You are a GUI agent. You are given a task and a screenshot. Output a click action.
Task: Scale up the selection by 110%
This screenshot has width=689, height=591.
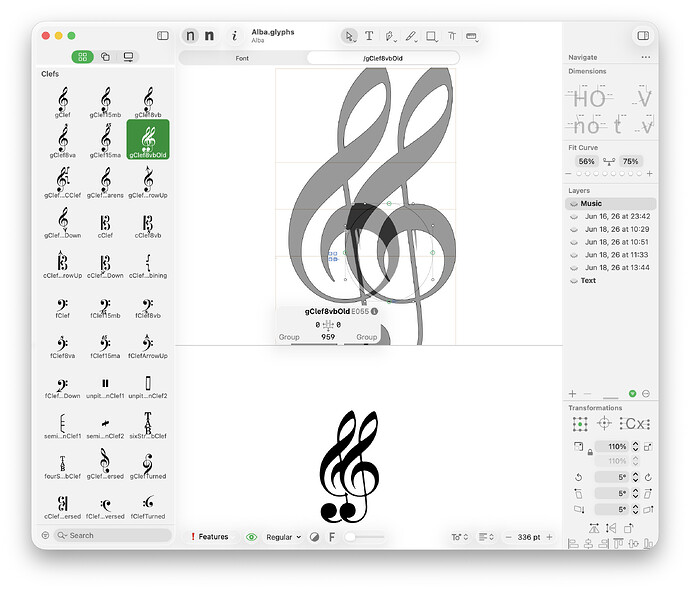[x=648, y=447]
